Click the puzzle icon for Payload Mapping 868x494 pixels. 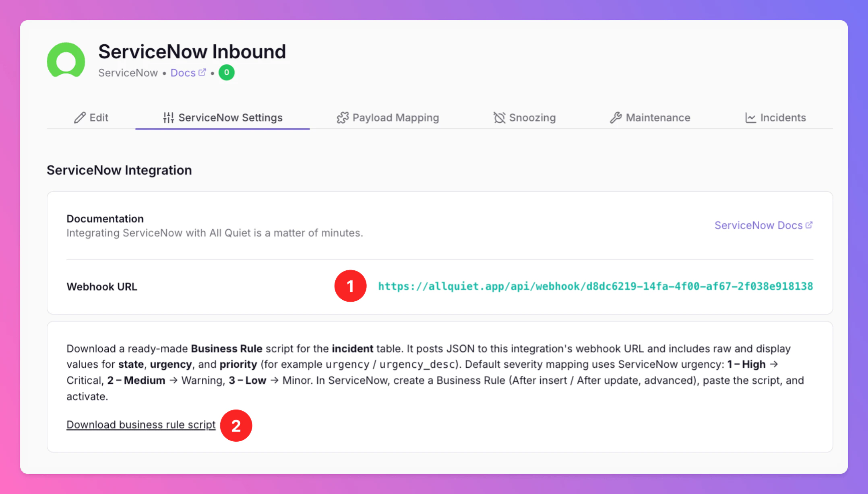pyautogui.click(x=343, y=117)
